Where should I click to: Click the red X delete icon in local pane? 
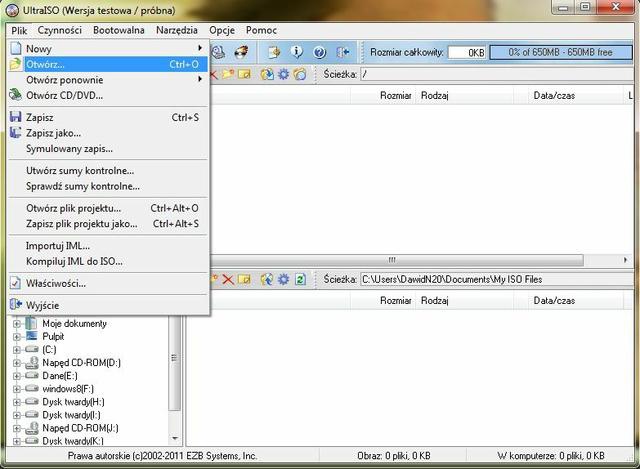[x=228, y=280]
